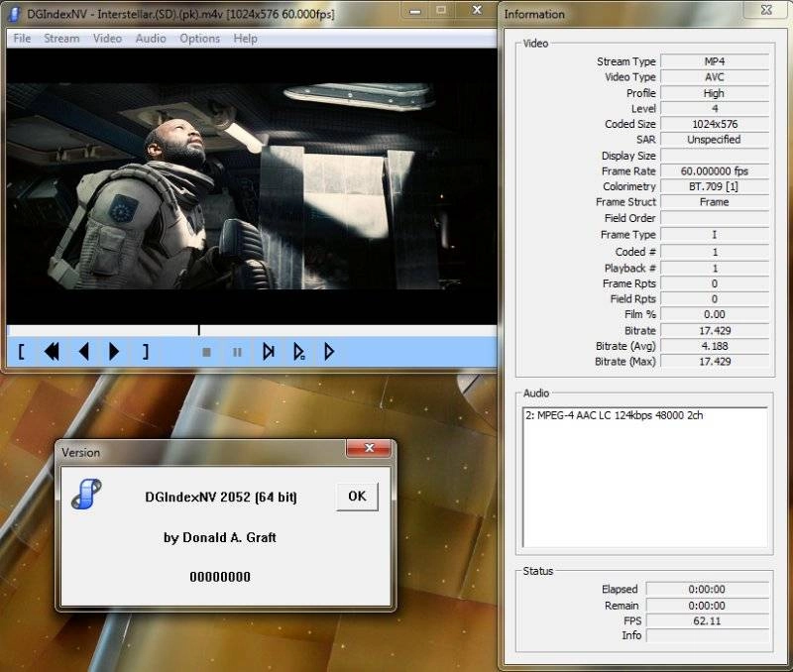Click the DGIndexNV 2052 (64 bit) version text
793x672 pixels.
(x=221, y=497)
